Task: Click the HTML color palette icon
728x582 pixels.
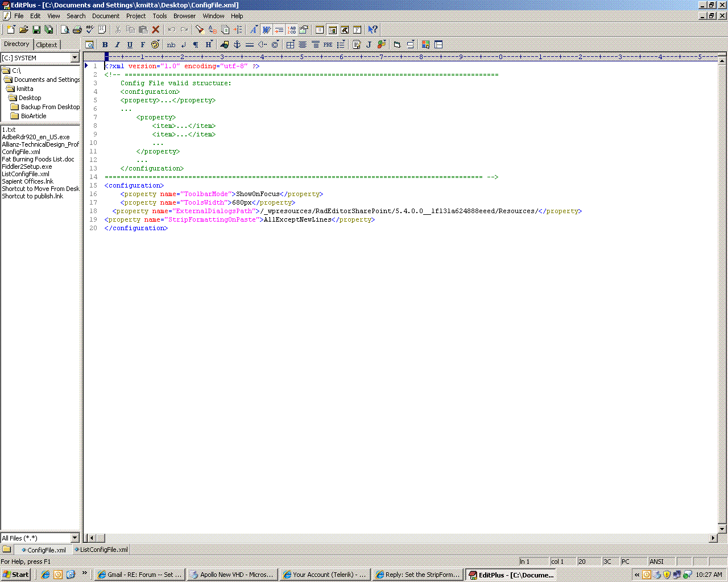Action: [x=155, y=44]
